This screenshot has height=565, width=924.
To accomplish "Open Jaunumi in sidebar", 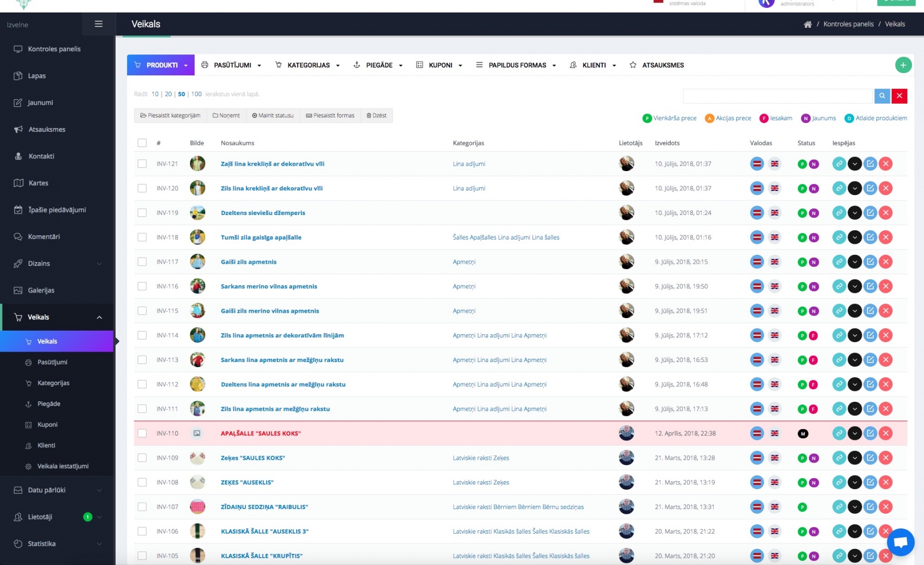I will pos(40,103).
